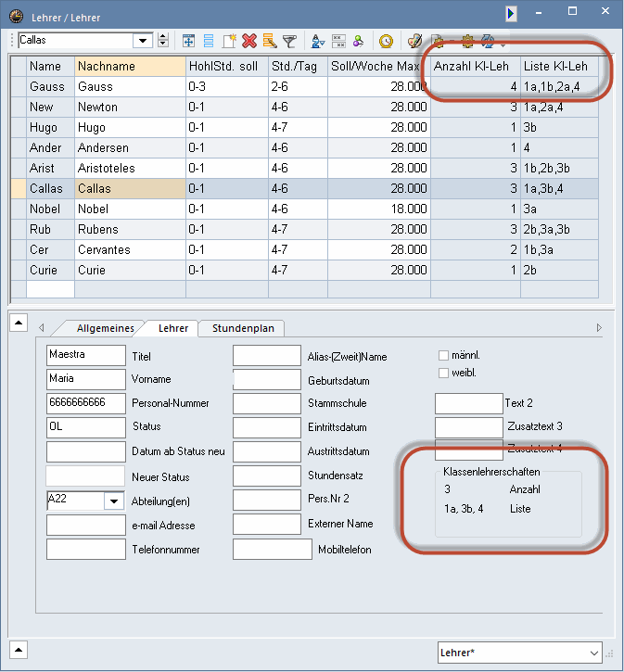This screenshot has height=672, width=624.
Task: Click the Andersen cell
Action: pos(131,148)
